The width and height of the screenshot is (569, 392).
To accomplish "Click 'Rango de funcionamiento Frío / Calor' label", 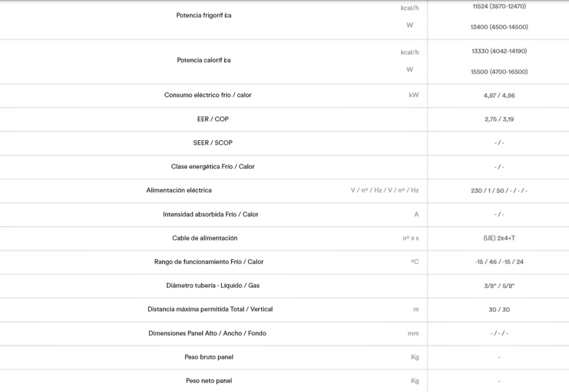I will (x=208, y=262).
